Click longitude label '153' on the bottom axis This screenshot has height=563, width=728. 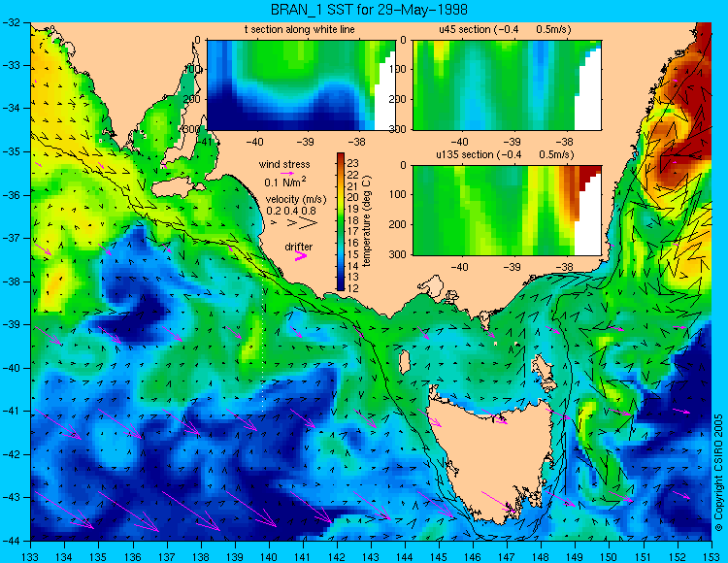click(x=711, y=557)
